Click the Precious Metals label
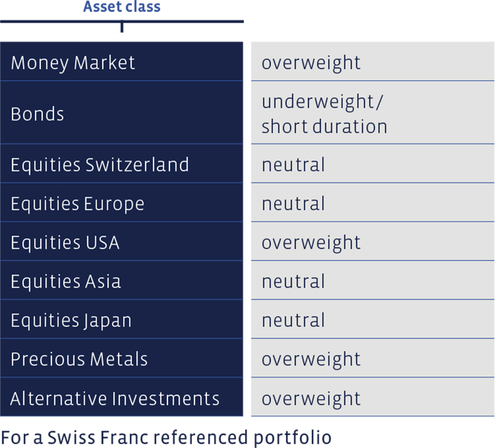The height and width of the screenshot is (448, 495). (x=79, y=359)
